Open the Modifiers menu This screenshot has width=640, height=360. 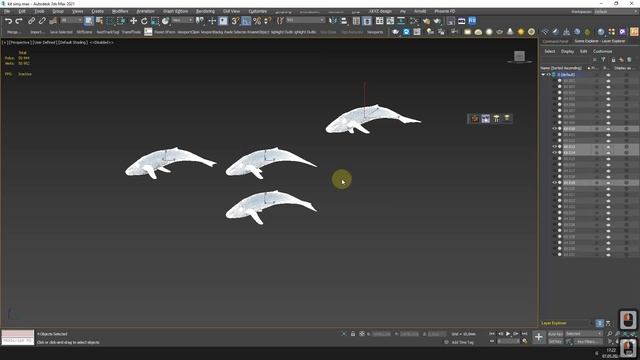click(120, 11)
